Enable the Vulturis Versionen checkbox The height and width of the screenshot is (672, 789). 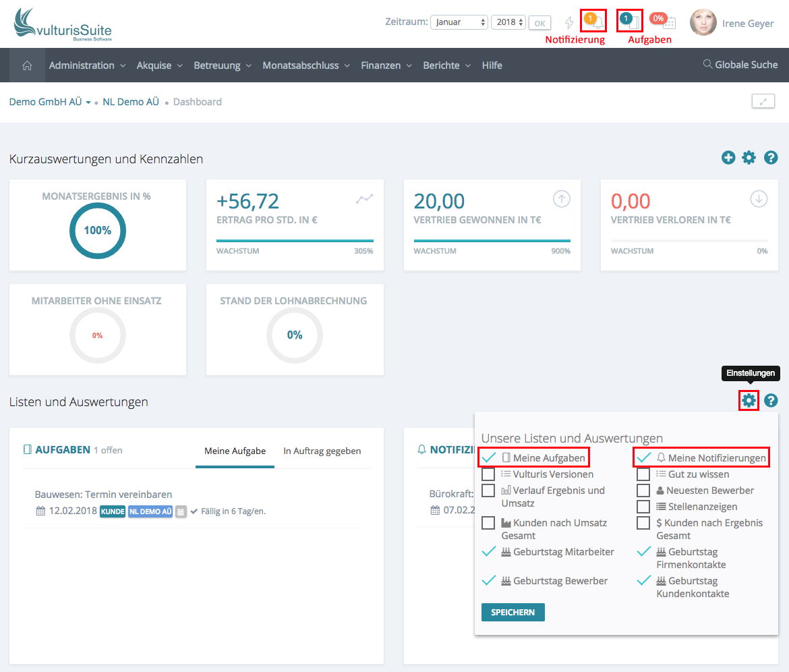point(488,474)
